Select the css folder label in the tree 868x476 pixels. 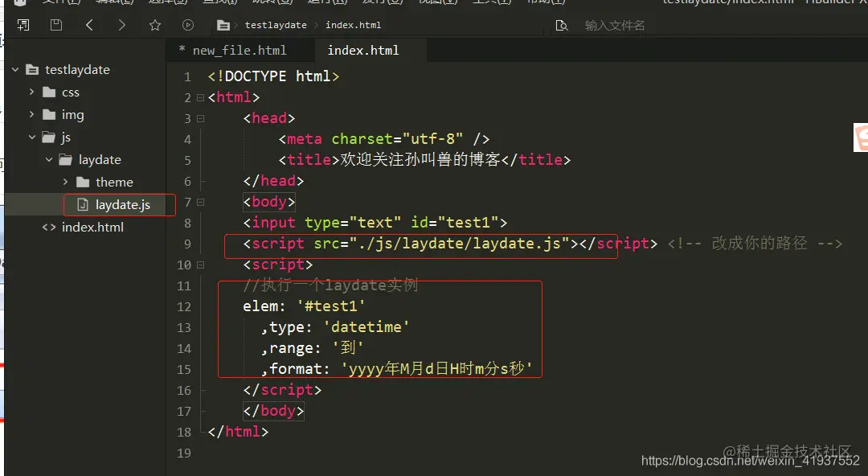click(x=70, y=92)
